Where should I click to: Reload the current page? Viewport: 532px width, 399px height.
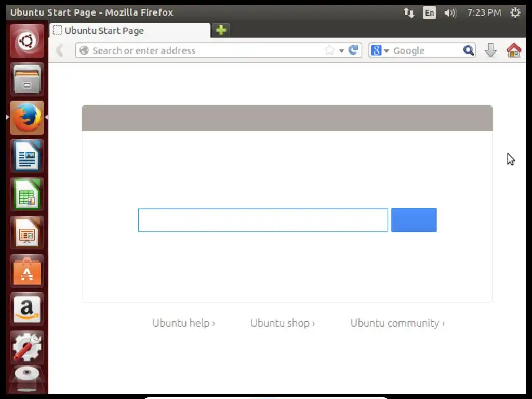click(353, 50)
